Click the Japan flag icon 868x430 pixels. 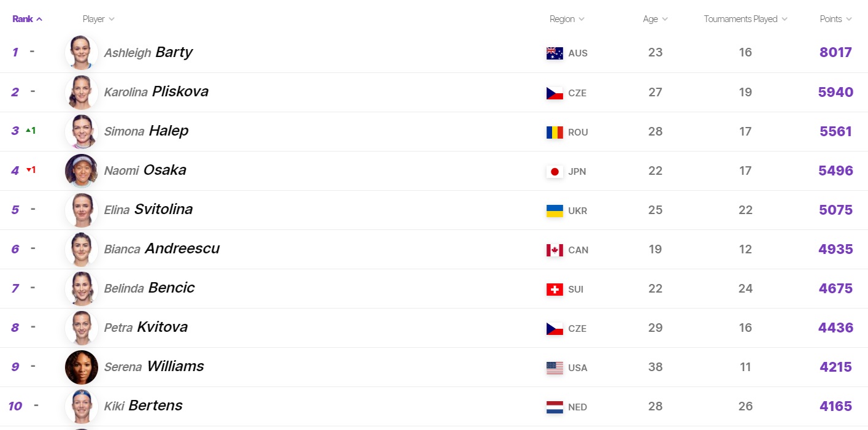click(555, 172)
